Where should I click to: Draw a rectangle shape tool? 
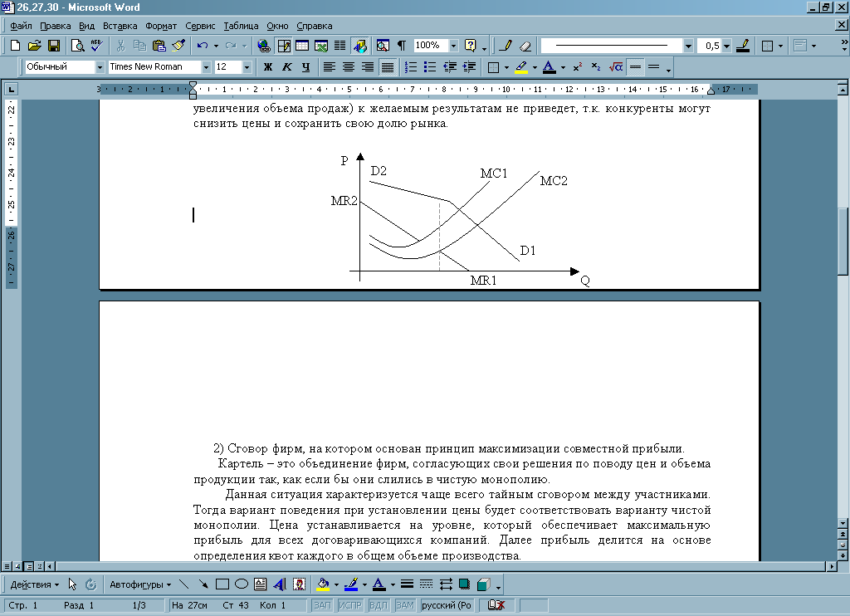pos(222,584)
